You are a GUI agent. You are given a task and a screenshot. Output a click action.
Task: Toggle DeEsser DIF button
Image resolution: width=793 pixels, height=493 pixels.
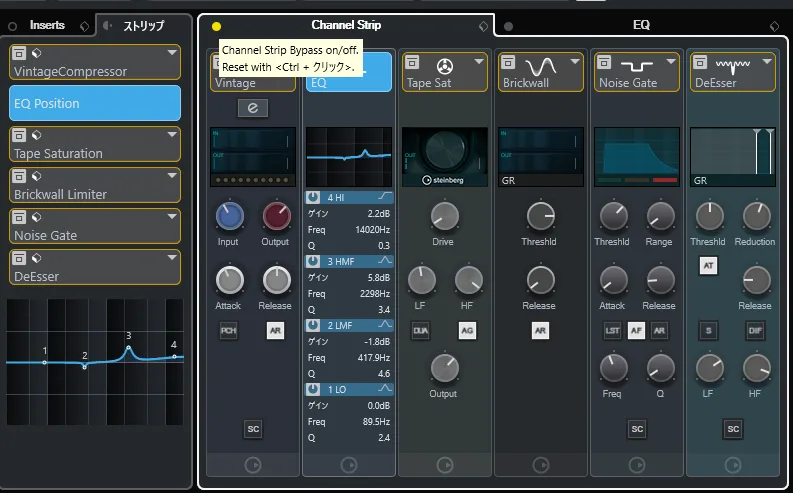(x=755, y=330)
